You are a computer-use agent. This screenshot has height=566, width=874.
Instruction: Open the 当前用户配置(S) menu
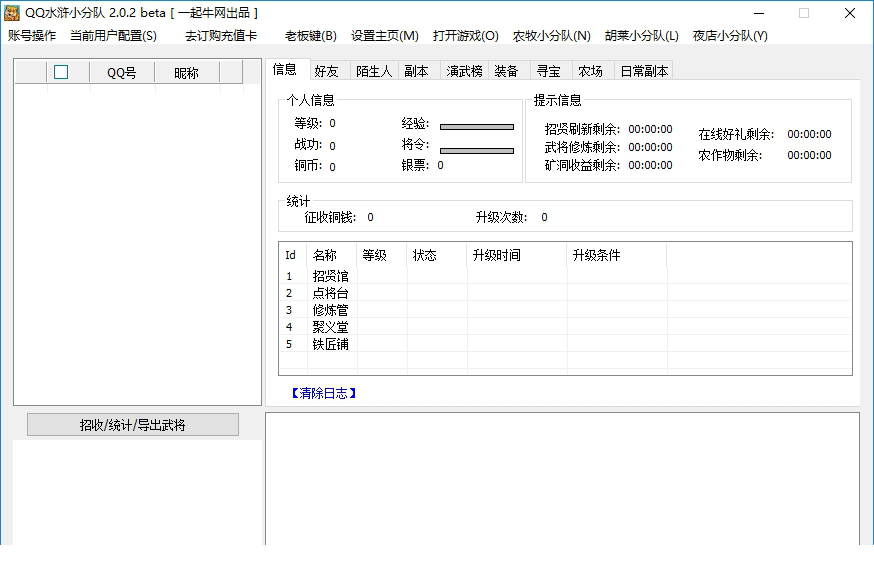tap(113, 36)
